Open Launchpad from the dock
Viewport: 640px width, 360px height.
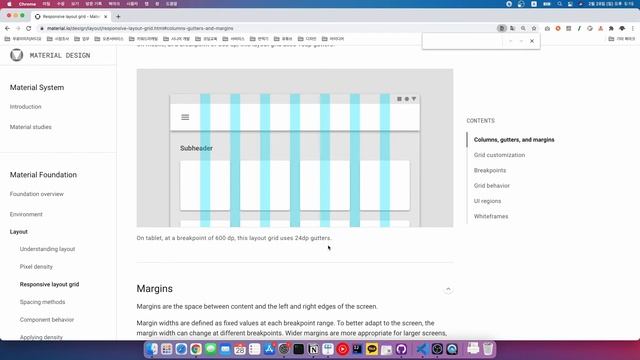click(x=167, y=349)
